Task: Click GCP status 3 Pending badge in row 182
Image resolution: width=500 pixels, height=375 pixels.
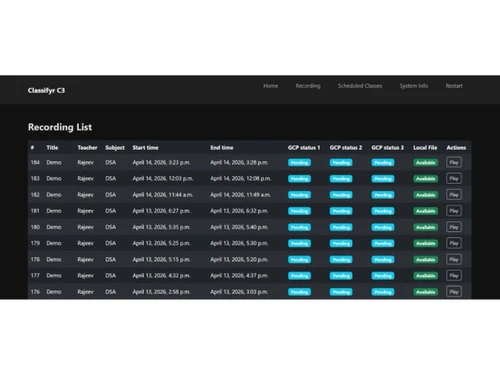Action: [383, 195]
